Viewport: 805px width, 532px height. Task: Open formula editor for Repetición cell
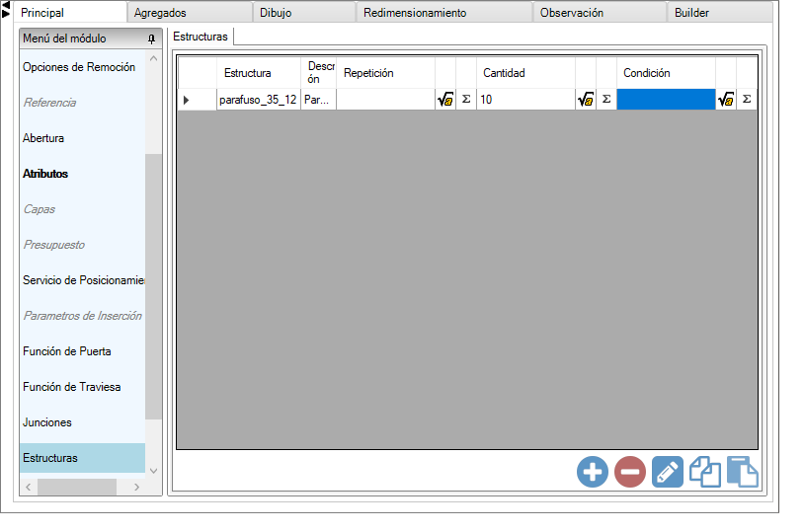(445, 99)
